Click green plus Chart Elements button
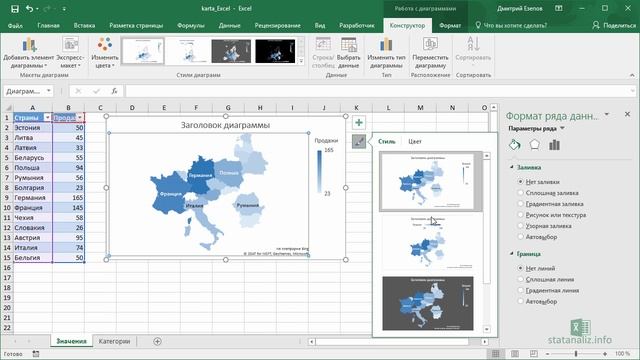 pyautogui.click(x=358, y=122)
